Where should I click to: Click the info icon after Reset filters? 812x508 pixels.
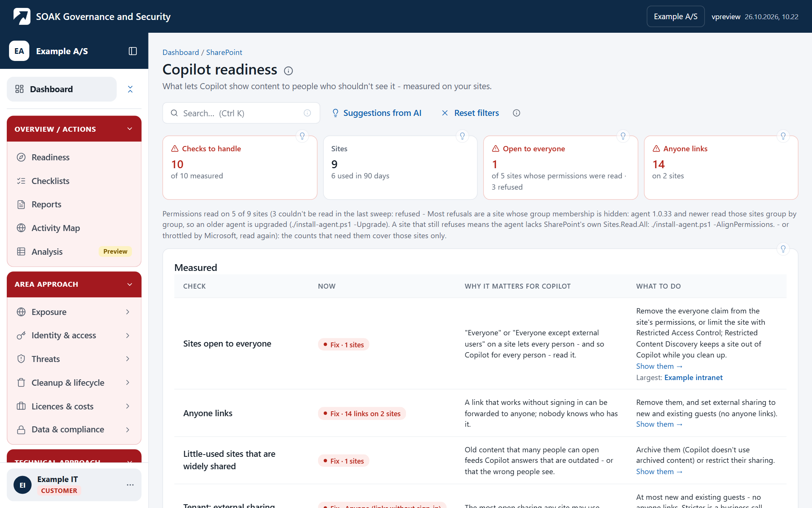click(x=517, y=113)
